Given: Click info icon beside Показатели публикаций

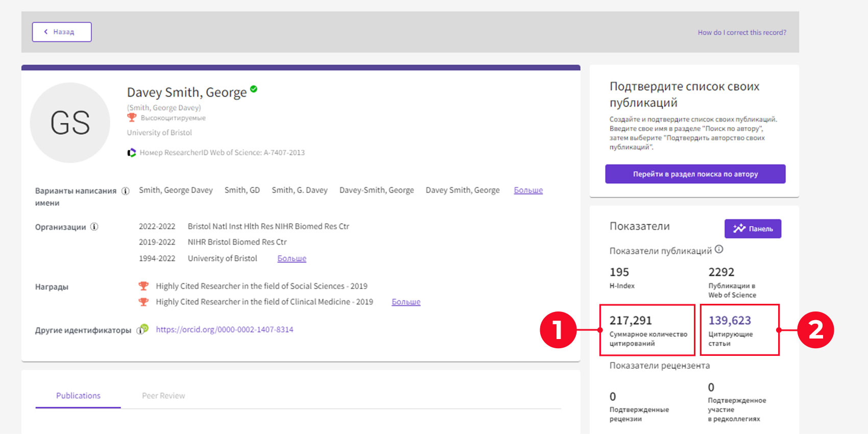Looking at the screenshot, I should [x=719, y=249].
